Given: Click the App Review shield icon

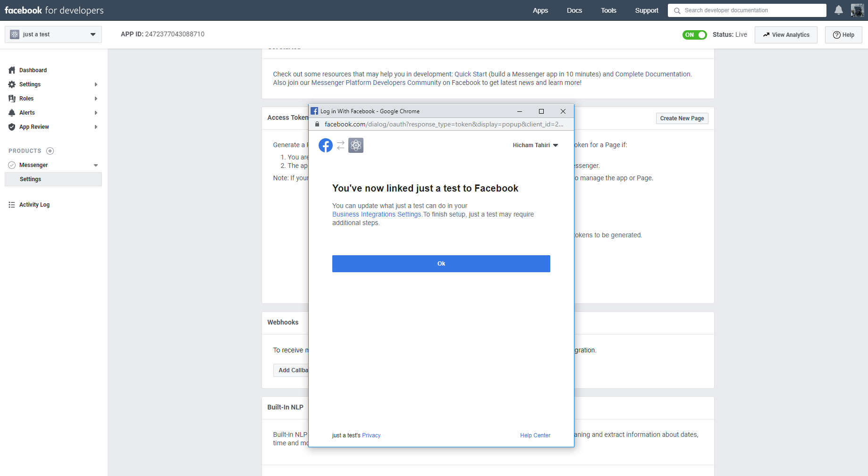Looking at the screenshot, I should click(12, 127).
